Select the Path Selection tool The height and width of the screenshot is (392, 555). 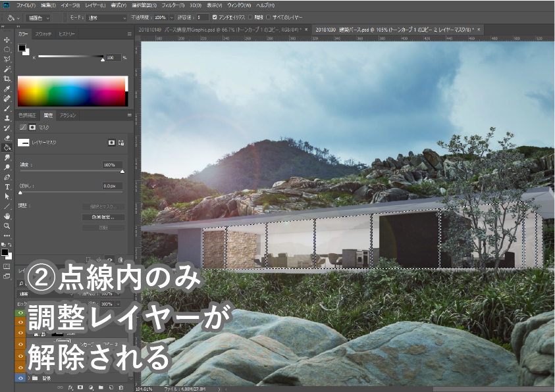pos(7,197)
